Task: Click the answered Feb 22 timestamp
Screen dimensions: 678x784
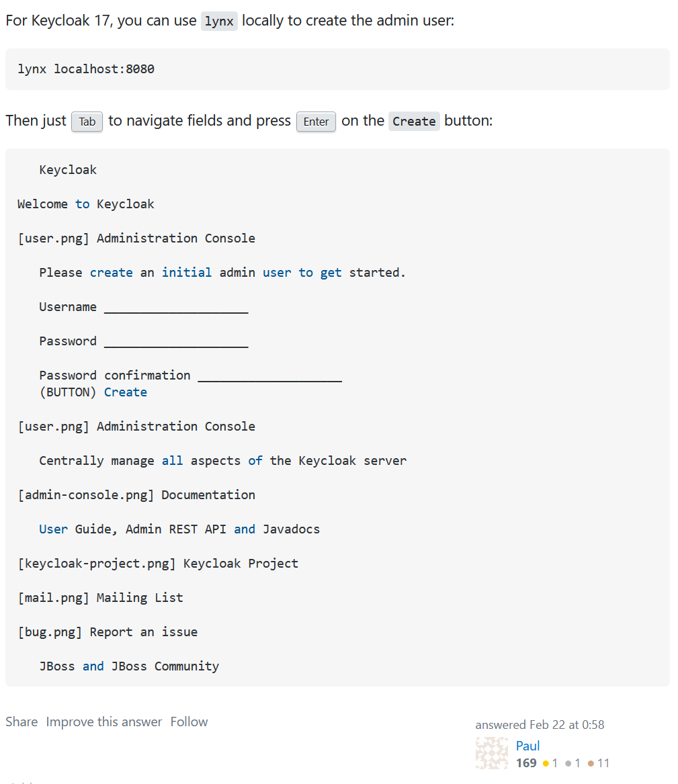Action: point(540,725)
